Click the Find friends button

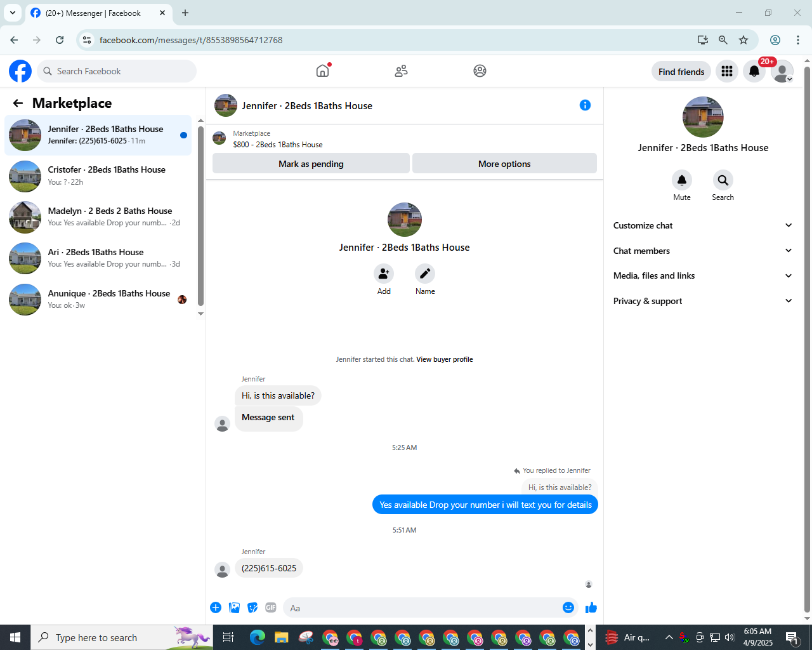[681, 72]
